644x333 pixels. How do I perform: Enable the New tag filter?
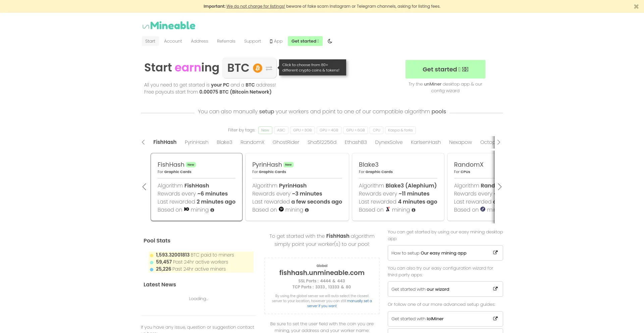pos(265,130)
